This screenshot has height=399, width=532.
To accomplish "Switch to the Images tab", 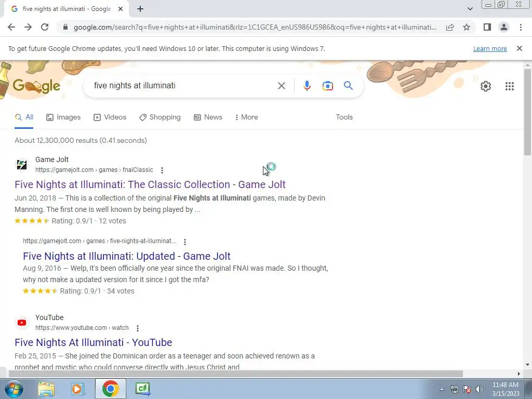I will coord(63,117).
